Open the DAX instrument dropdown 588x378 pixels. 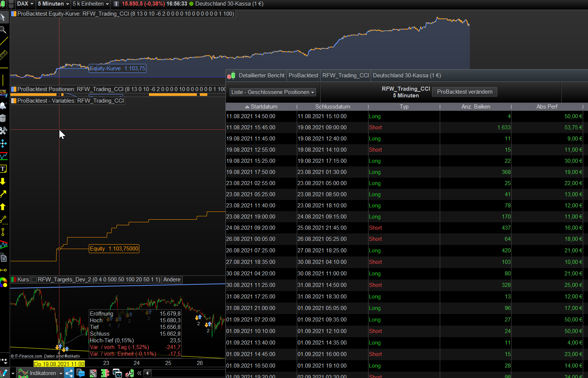click(x=25, y=4)
